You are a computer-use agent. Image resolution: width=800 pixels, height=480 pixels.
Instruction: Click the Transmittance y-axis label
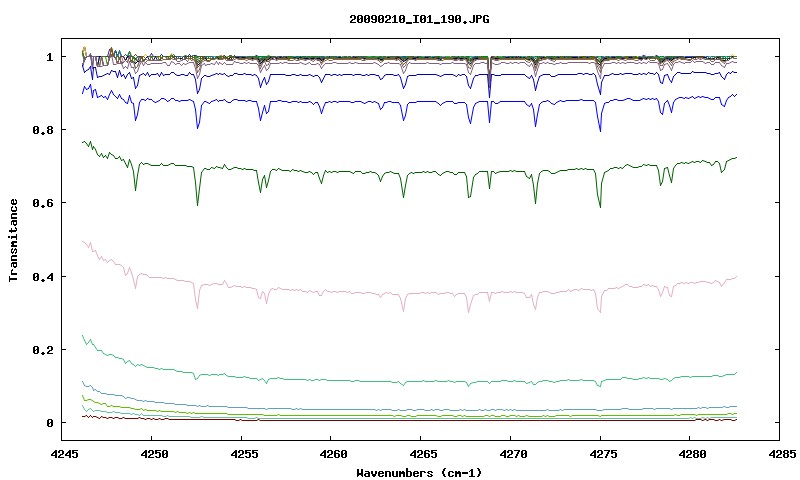(14, 240)
